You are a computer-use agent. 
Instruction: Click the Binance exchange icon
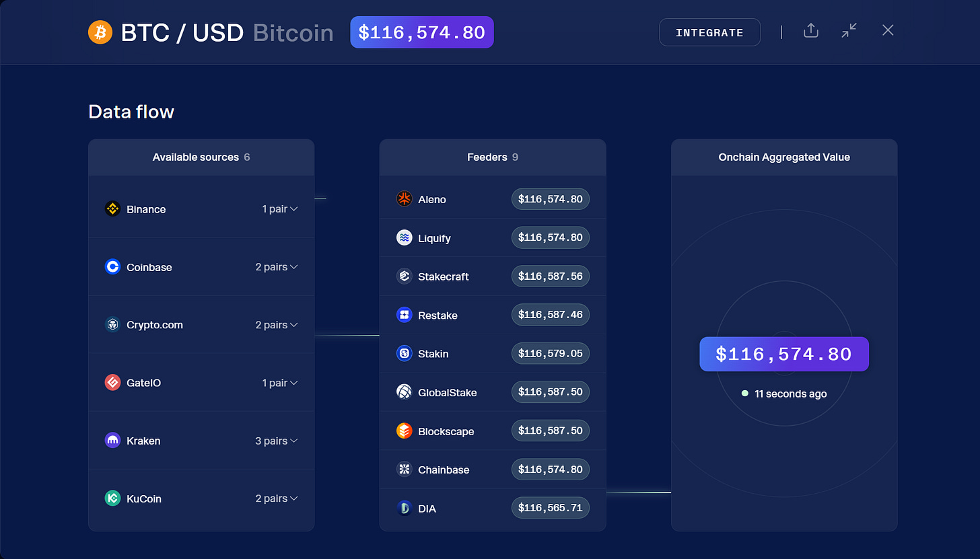[112, 209]
